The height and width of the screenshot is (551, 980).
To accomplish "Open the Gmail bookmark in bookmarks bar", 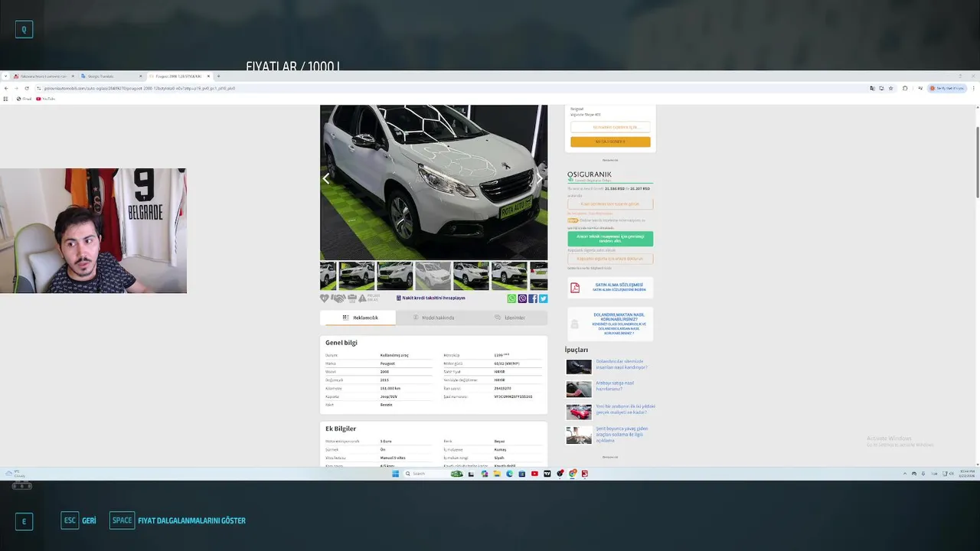I will coord(23,99).
